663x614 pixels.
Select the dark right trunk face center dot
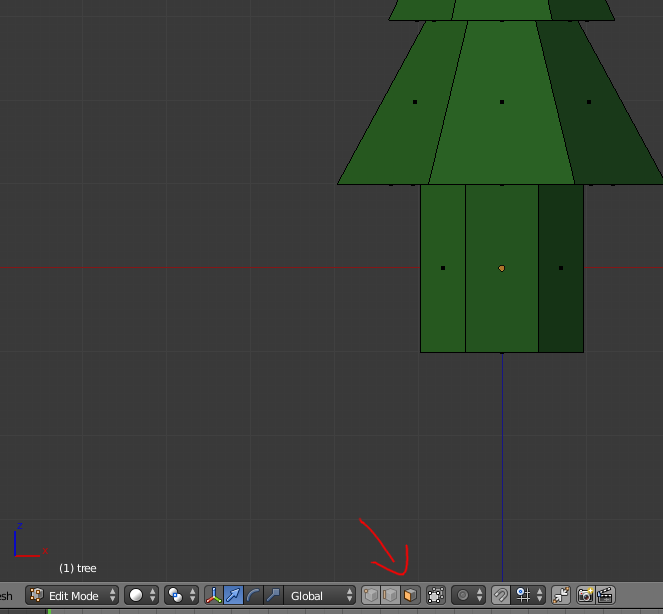pos(561,268)
